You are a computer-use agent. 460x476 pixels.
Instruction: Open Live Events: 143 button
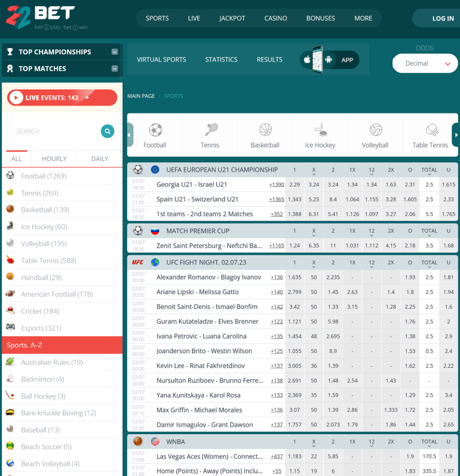click(x=62, y=98)
